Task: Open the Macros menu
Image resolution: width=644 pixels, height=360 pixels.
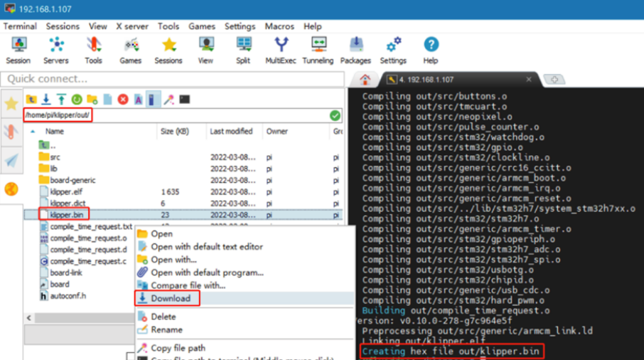Action: coord(279,26)
